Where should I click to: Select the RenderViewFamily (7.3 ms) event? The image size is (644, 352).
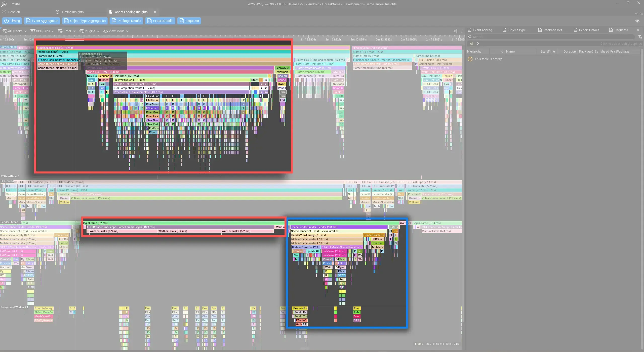point(327,235)
